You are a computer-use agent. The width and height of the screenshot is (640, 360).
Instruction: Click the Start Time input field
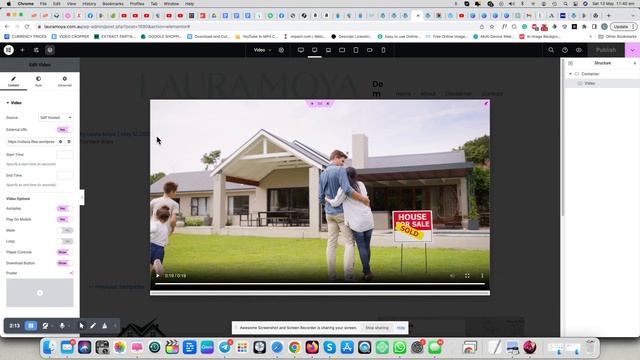(x=64, y=155)
